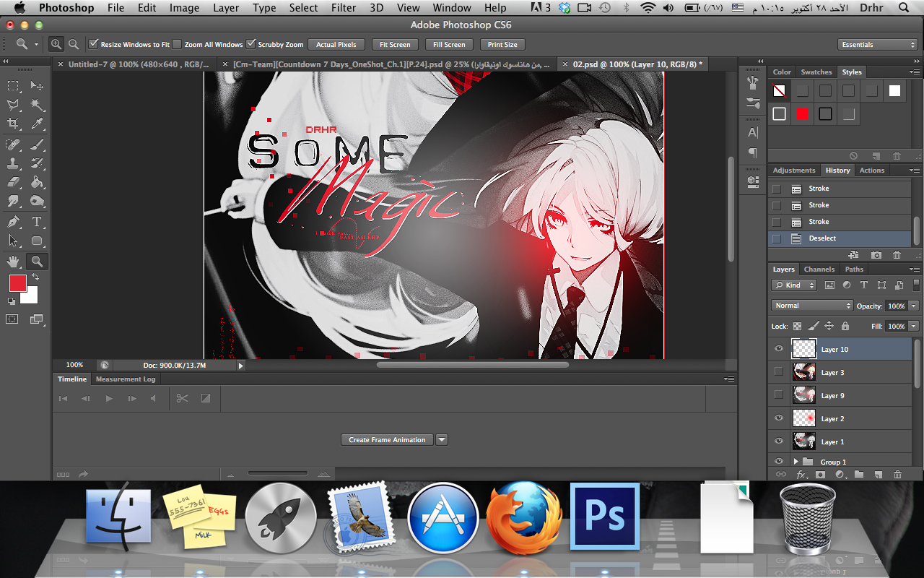Viewport: 924px width, 578px height.
Task: Create new snapshot in History panel
Action: pos(876,255)
